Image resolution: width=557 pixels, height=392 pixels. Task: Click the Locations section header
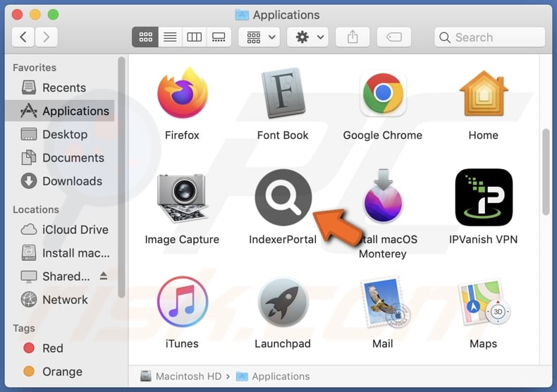(x=36, y=209)
